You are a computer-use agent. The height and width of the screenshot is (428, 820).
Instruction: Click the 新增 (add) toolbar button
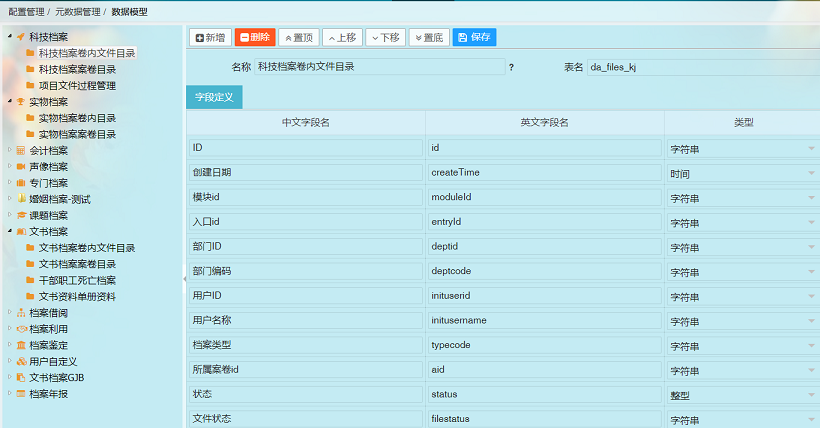210,37
